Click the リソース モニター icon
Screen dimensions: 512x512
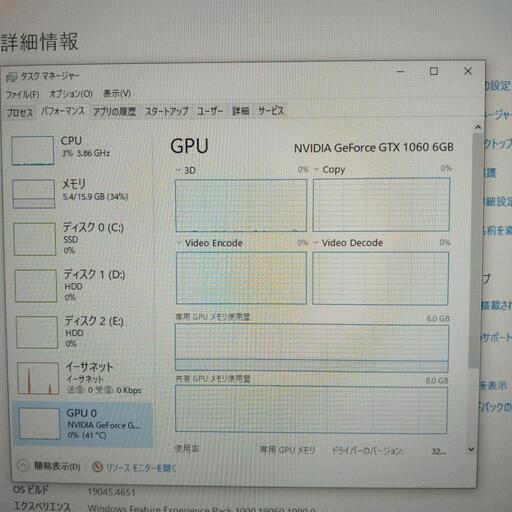tap(97, 467)
